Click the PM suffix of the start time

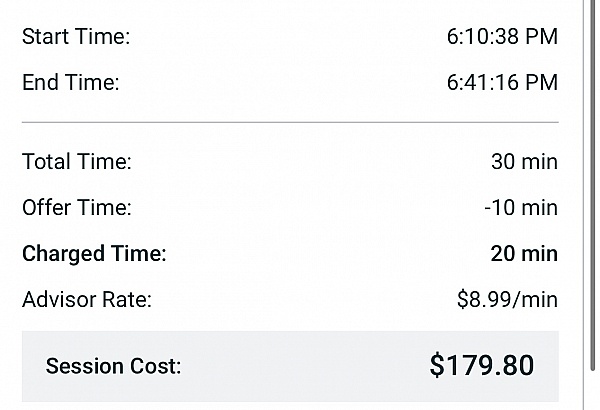(x=542, y=37)
